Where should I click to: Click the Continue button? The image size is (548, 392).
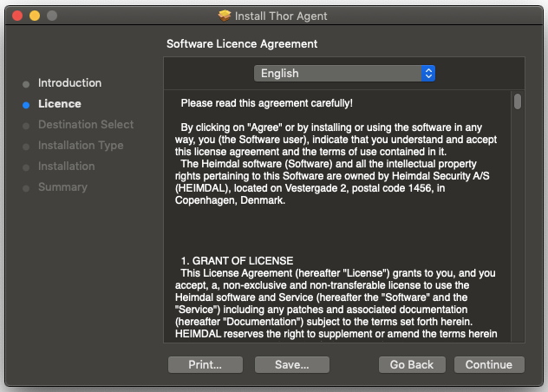(489, 365)
